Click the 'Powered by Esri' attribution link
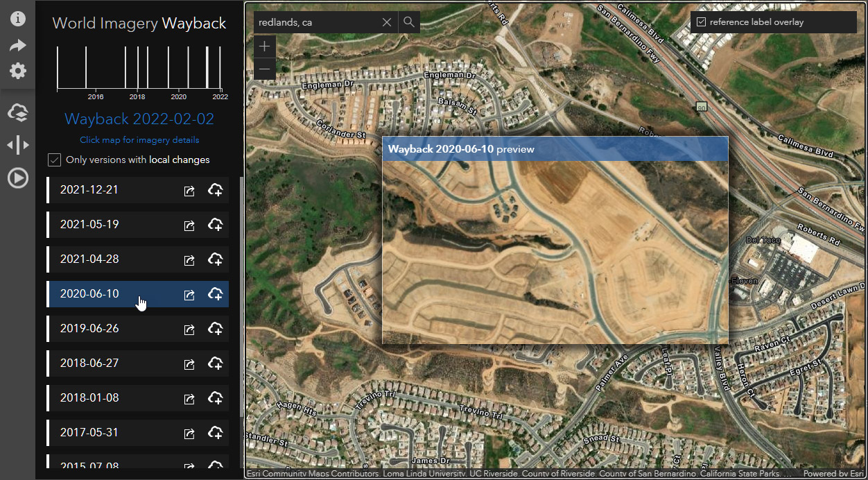This screenshot has width=868, height=480. pos(834,474)
